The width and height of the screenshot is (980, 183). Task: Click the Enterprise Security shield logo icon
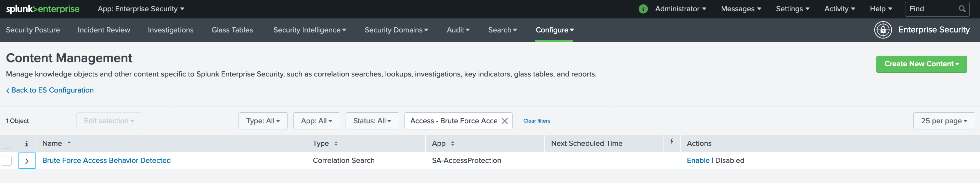point(882,30)
